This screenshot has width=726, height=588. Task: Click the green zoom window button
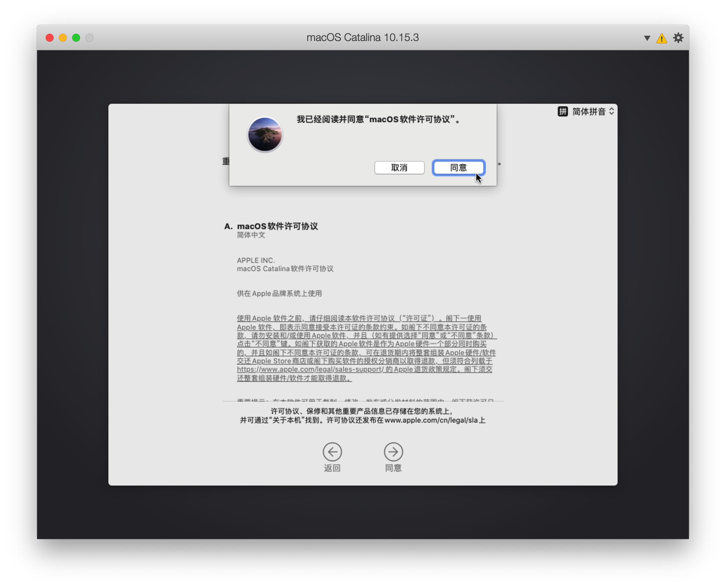[x=76, y=38]
